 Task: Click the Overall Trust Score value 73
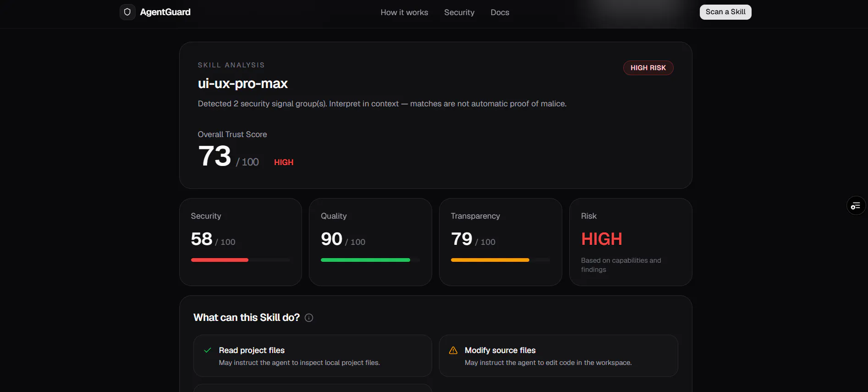coord(214,156)
